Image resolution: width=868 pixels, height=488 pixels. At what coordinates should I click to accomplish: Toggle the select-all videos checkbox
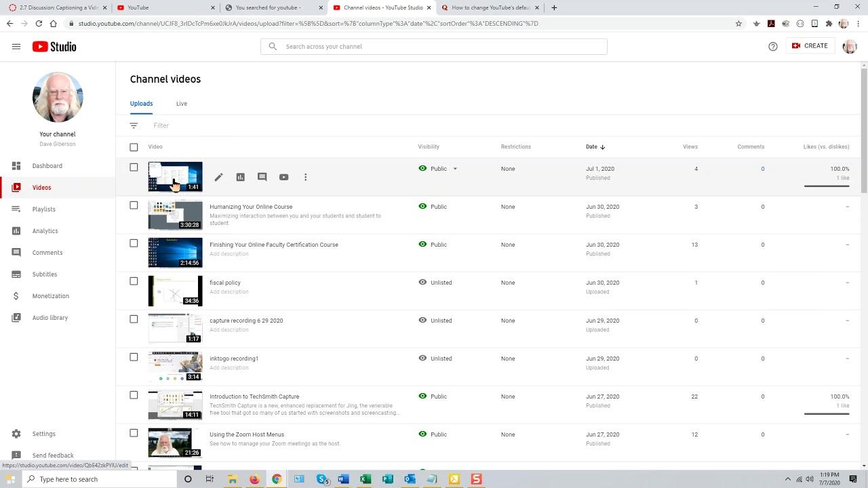coord(134,147)
